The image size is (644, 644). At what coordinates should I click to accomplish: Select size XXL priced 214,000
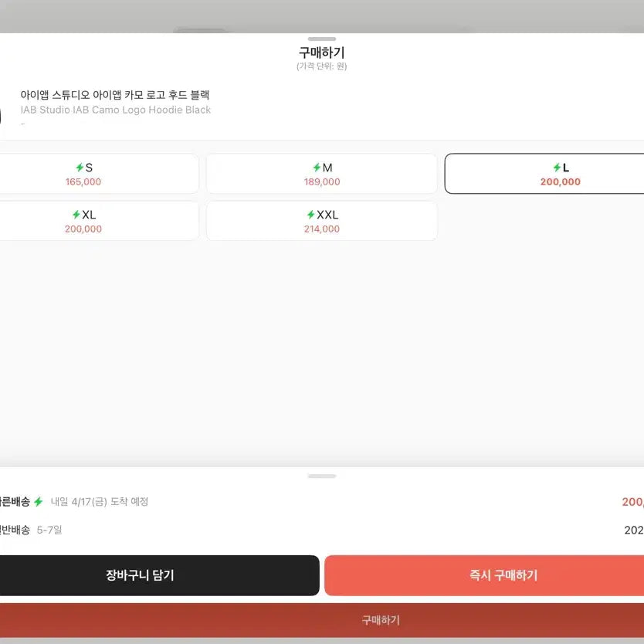point(321,221)
